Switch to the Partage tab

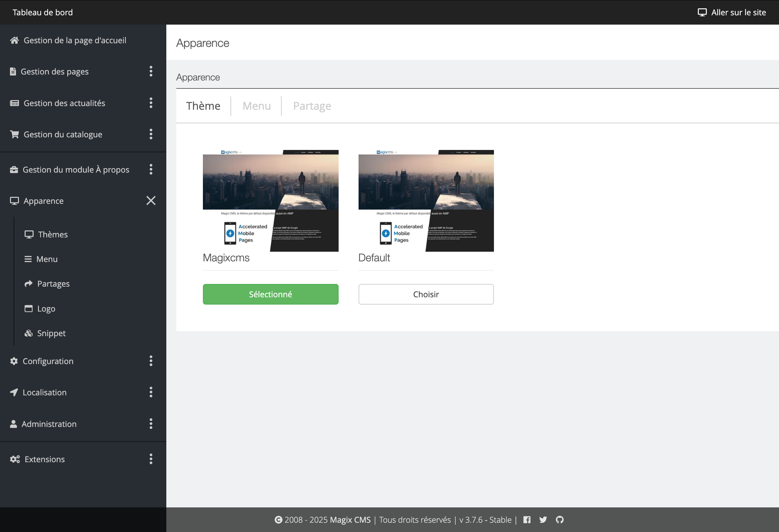click(x=312, y=106)
